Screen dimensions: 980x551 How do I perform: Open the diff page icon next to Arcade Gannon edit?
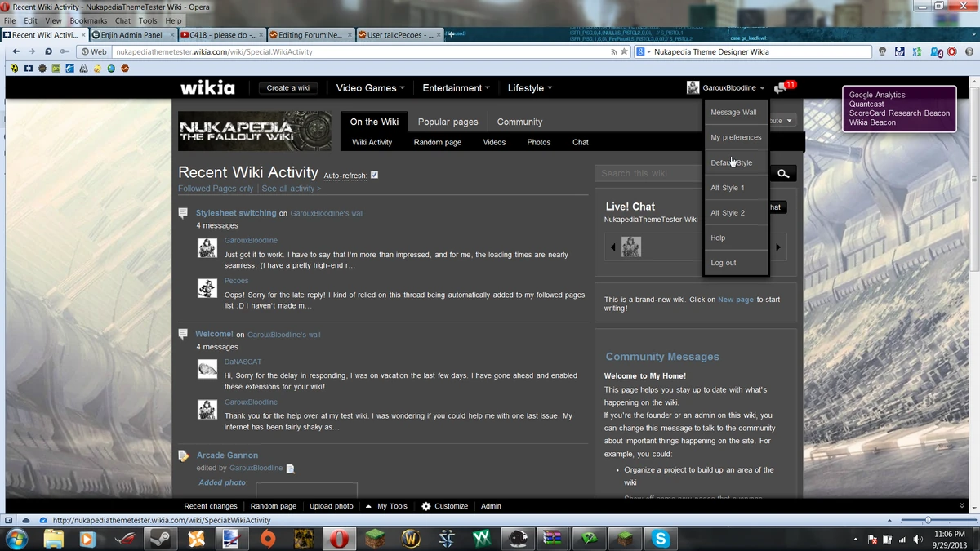point(290,468)
